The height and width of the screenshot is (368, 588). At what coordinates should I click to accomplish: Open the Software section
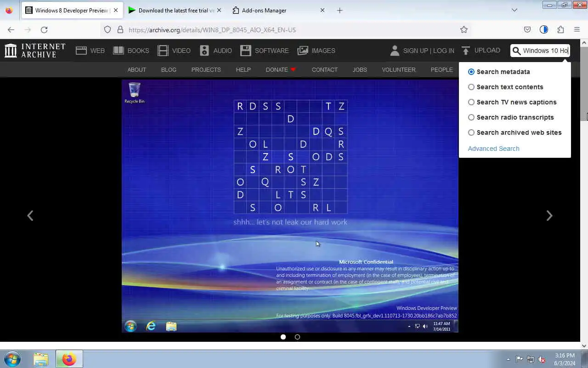[265, 51]
